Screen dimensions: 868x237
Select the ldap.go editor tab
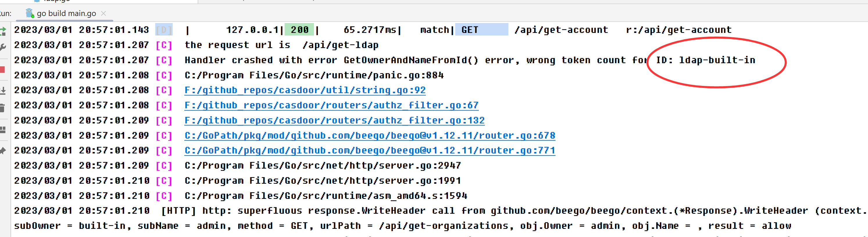56,1
